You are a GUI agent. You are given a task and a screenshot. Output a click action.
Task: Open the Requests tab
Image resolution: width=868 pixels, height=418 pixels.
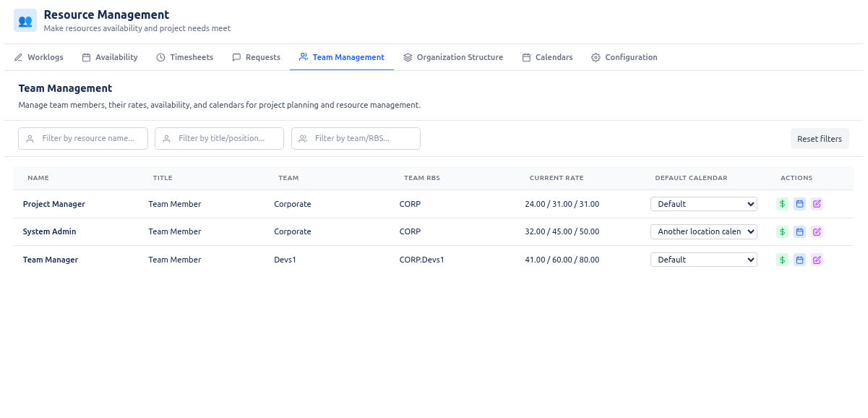(257, 57)
